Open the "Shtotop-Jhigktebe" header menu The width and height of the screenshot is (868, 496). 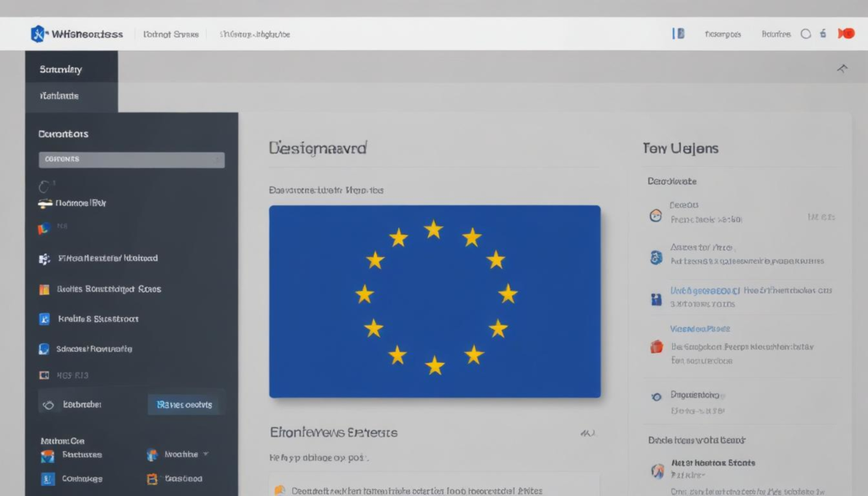coord(254,34)
